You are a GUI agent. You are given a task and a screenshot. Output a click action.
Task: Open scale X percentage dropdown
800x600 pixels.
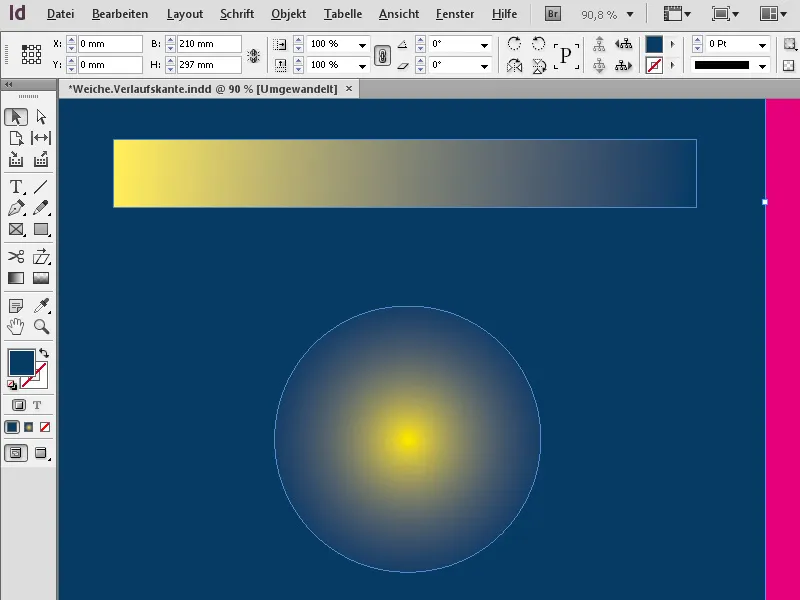pos(362,45)
